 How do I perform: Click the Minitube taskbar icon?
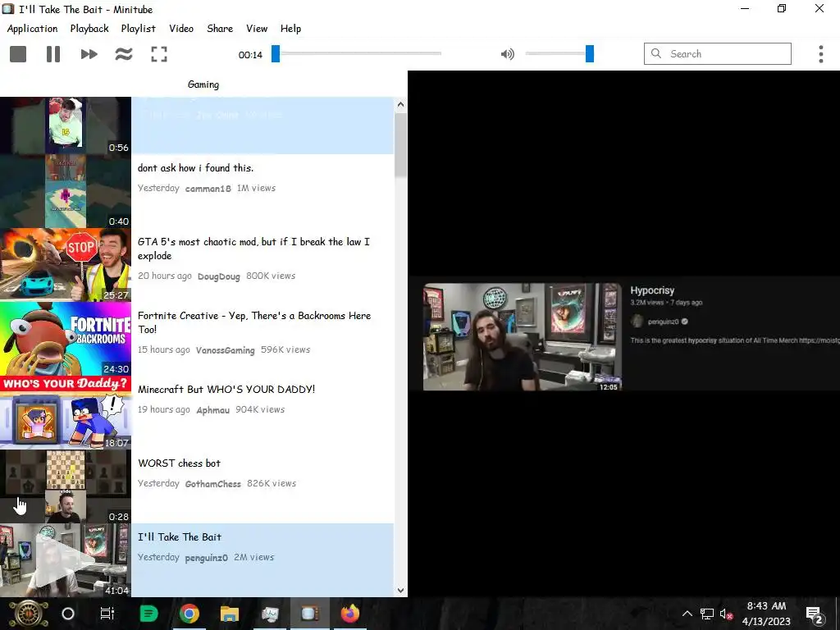(310, 614)
